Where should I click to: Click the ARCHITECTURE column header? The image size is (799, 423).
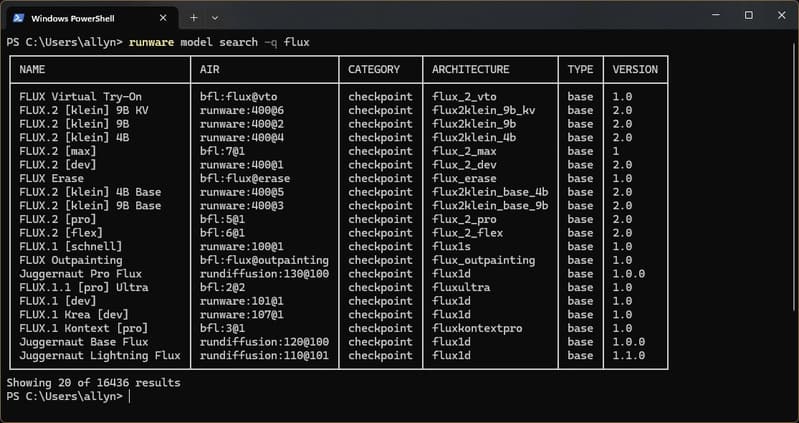pyautogui.click(x=470, y=69)
